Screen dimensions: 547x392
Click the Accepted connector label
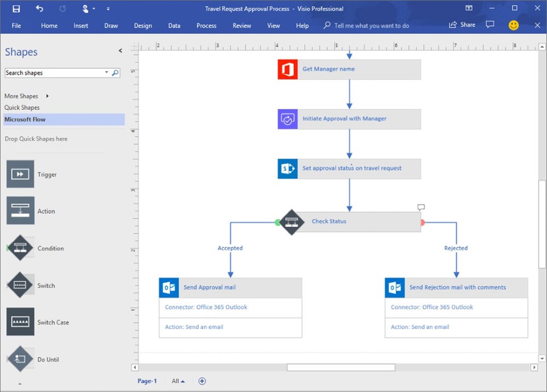coord(230,248)
